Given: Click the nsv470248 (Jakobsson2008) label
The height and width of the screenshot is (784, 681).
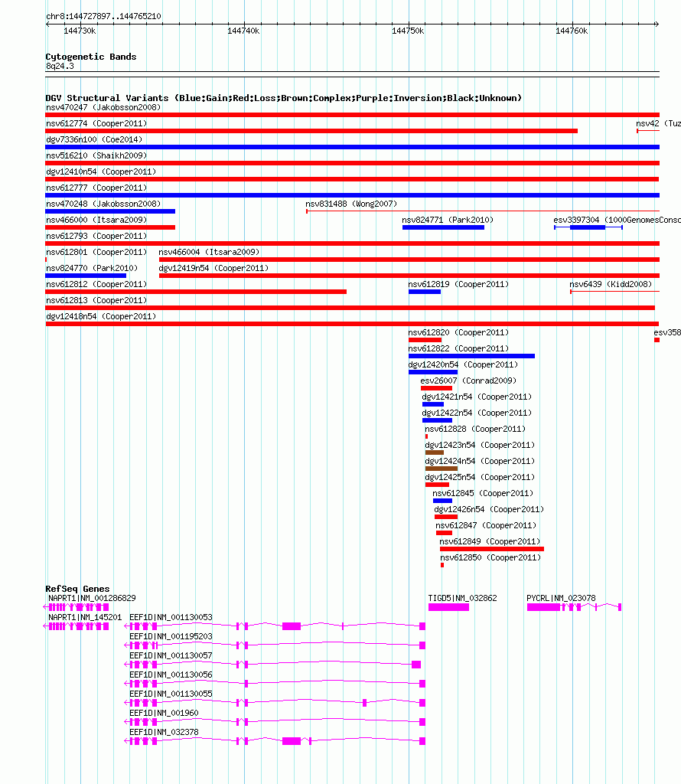Looking at the screenshot, I should point(103,204).
